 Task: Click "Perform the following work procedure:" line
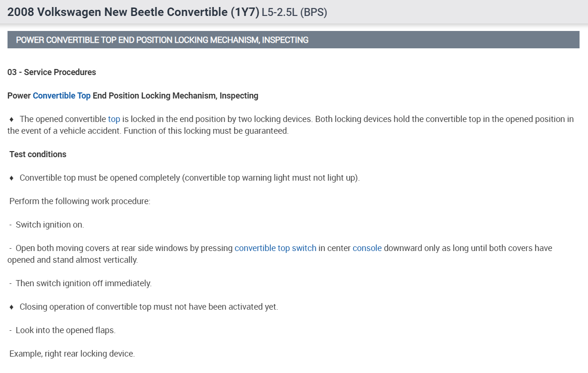pyautogui.click(x=80, y=201)
